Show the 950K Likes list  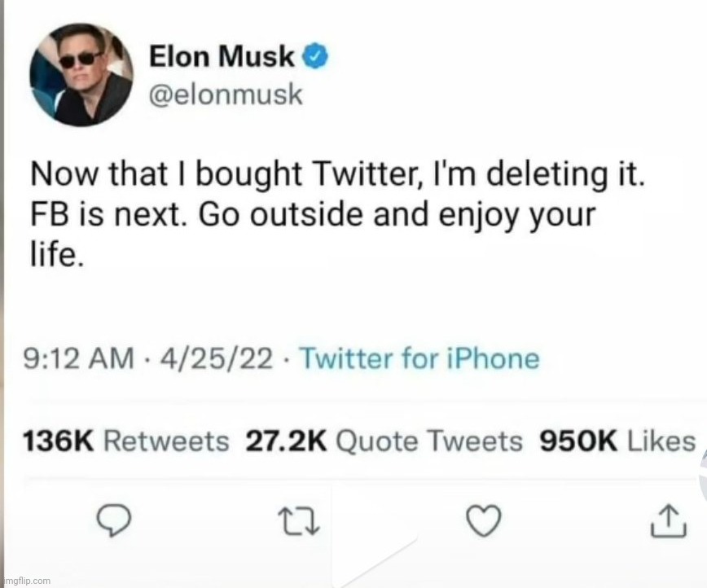617,441
